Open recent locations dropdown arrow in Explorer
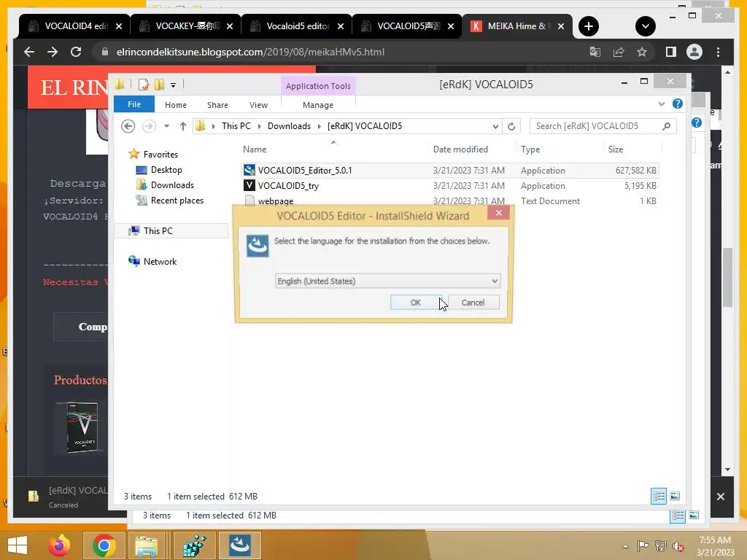747x560 pixels. coord(166,126)
